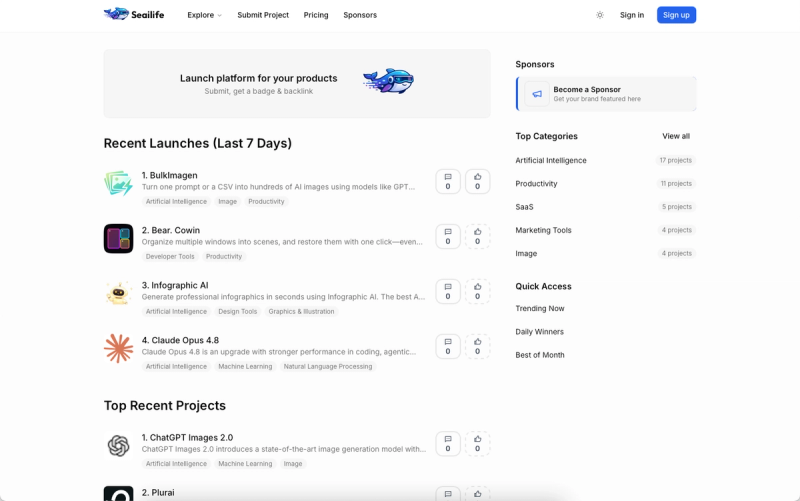Click '11 projects' count badge
This screenshot has width=800, height=501.
click(x=676, y=184)
